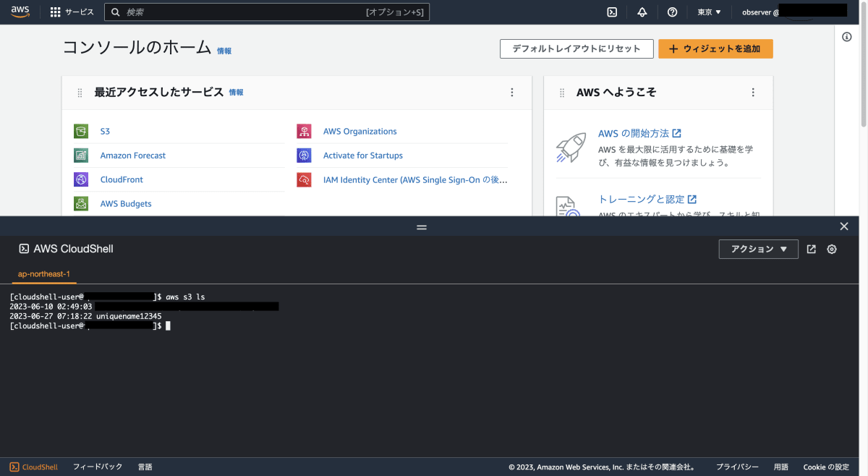Viewport: 868px width, 476px height.
Task: Open CloudShell from the top bar icon
Action: coord(612,12)
